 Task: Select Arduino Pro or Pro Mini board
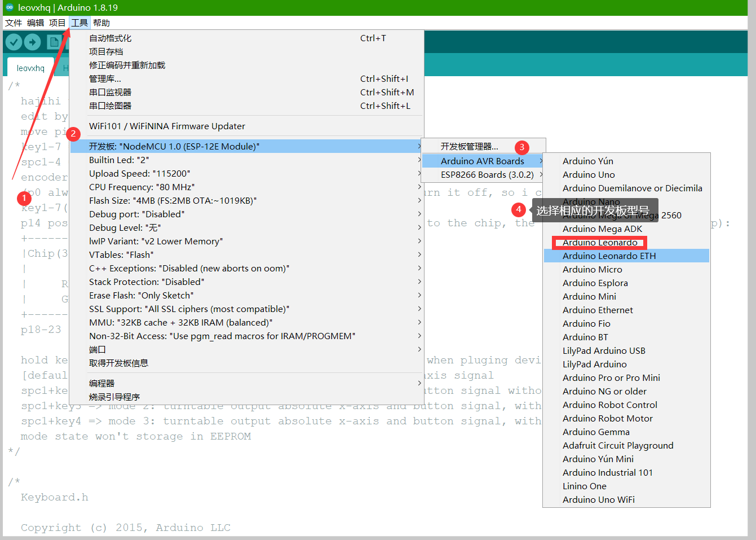(x=626, y=378)
